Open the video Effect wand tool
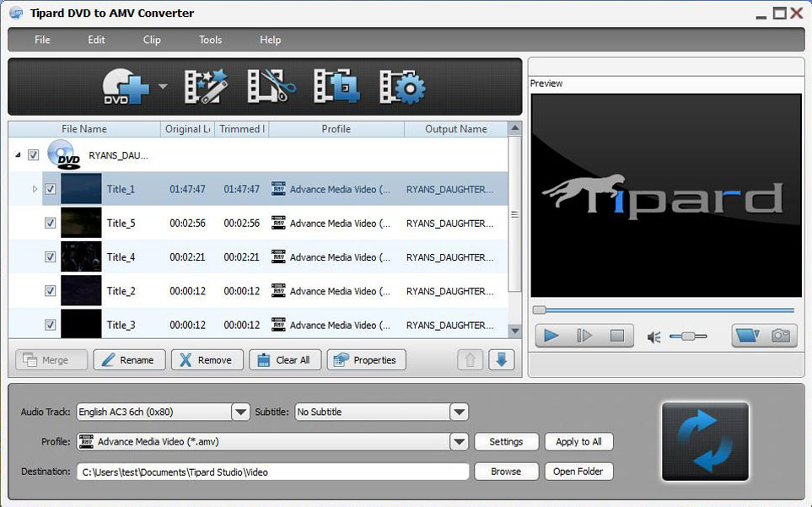 coord(202,86)
